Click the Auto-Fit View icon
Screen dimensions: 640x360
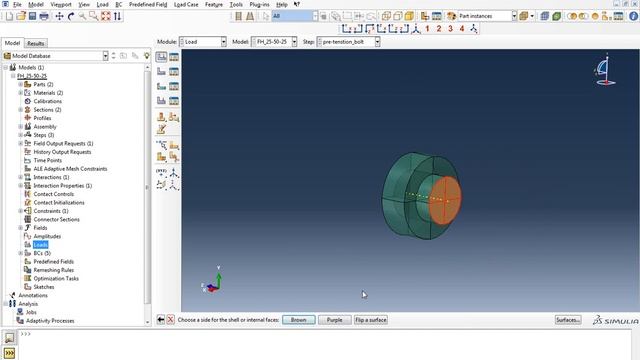[x=106, y=16]
